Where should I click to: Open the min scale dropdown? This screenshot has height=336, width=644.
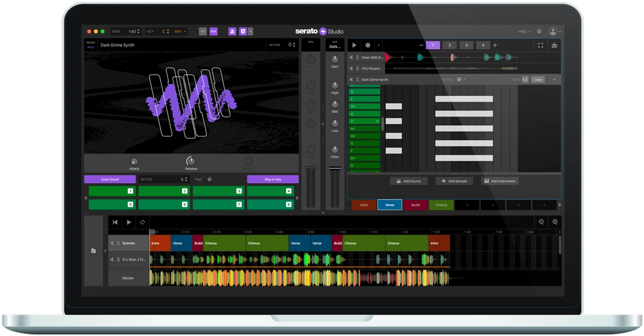tap(180, 31)
